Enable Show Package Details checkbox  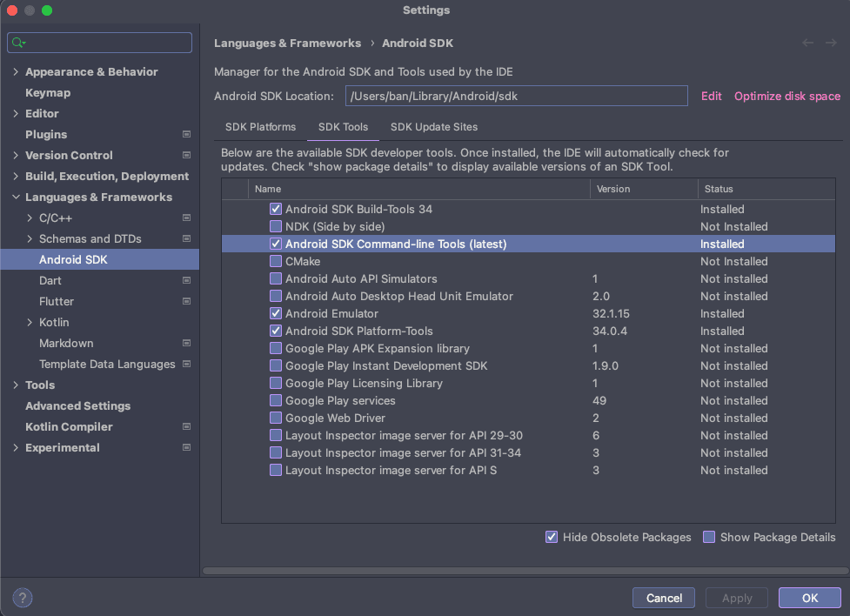(708, 537)
